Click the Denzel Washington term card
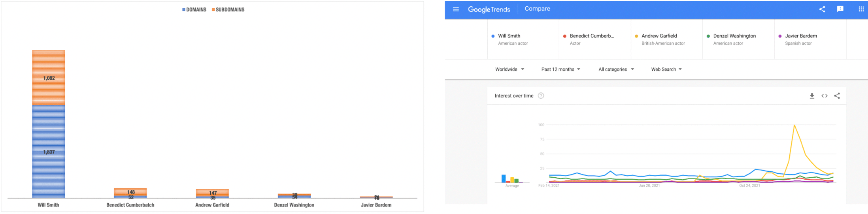This screenshot has height=214, width=868. point(738,39)
